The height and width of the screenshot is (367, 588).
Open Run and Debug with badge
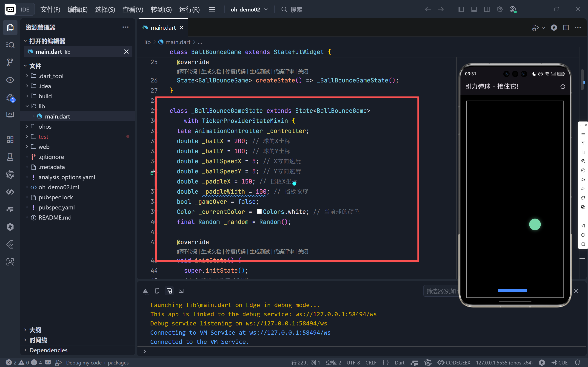click(x=10, y=98)
